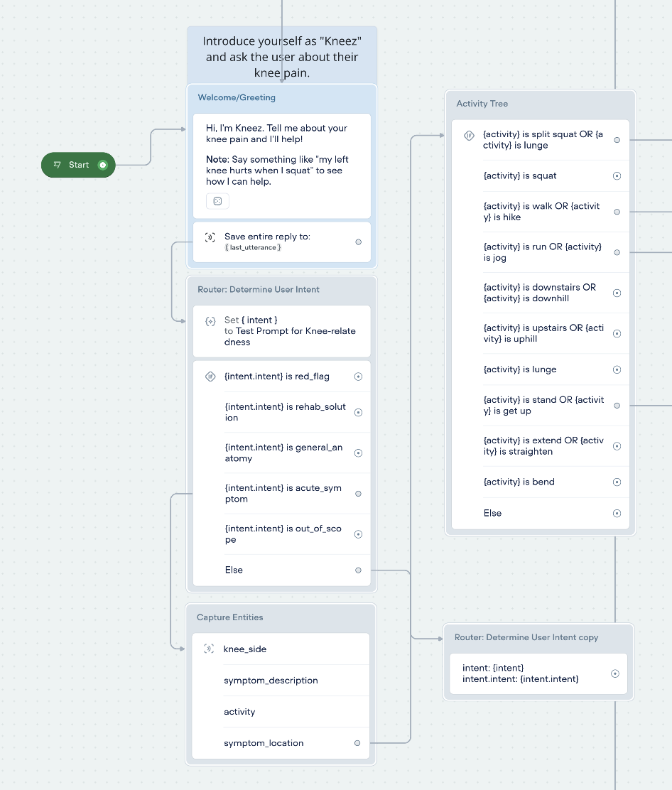Screen dimensions: 672x790
Task: Click the IF icon in the Activity Tree block
Action: (x=469, y=136)
